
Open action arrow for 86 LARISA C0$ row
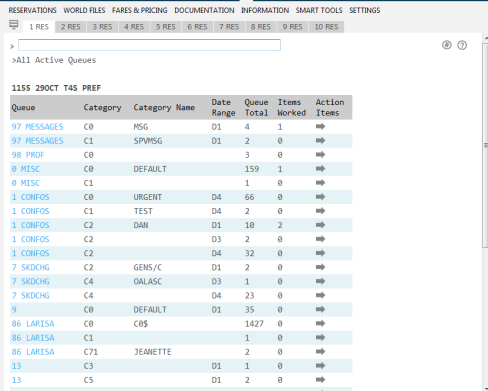pyautogui.click(x=320, y=323)
